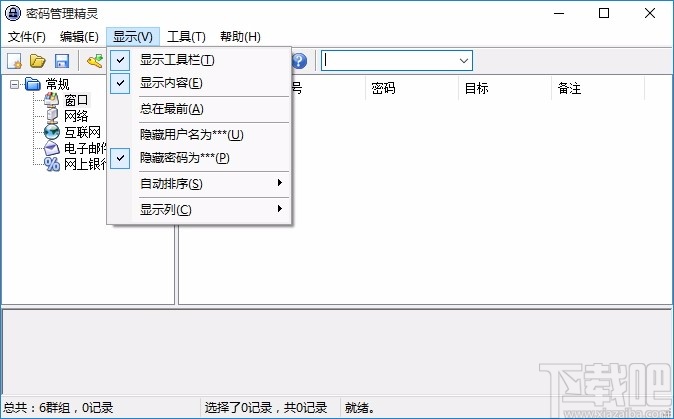The height and width of the screenshot is (419, 674).
Task: Enable 总在最前(A) always on top
Action: pyautogui.click(x=199, y=109)
